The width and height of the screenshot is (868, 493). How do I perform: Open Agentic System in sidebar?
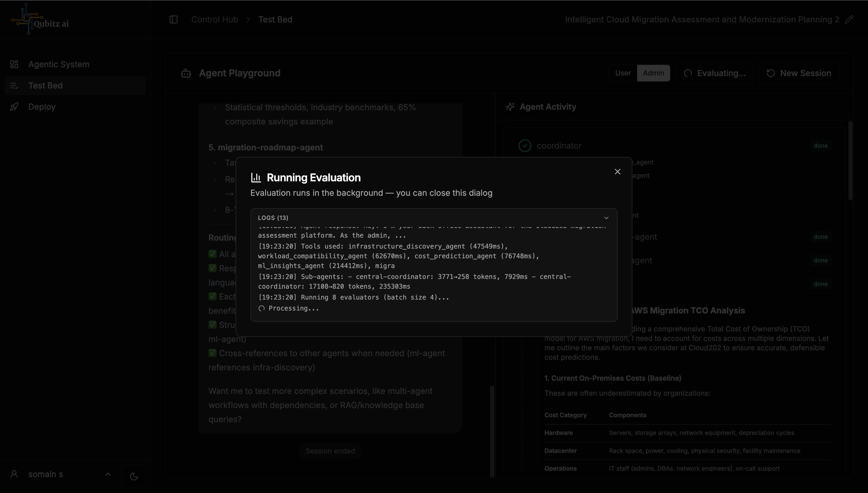tap(59, 64)
